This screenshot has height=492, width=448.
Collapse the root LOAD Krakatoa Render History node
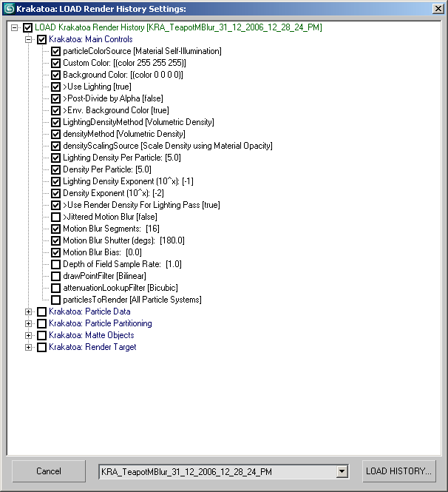coord(16,27)
